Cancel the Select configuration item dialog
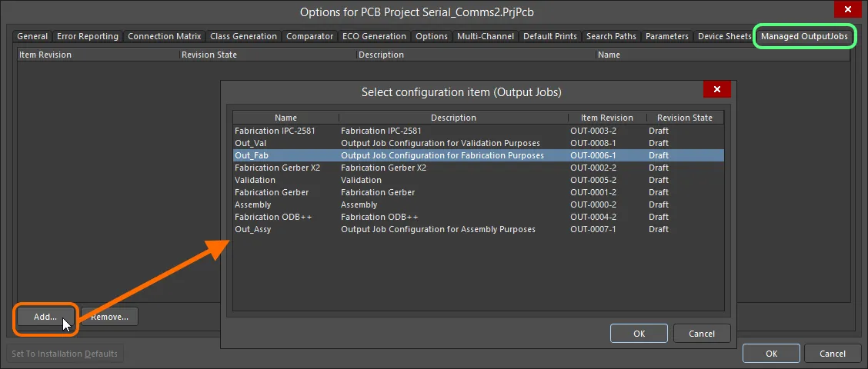868x369 pixels. pyautogui.click(x=702, y=334)
